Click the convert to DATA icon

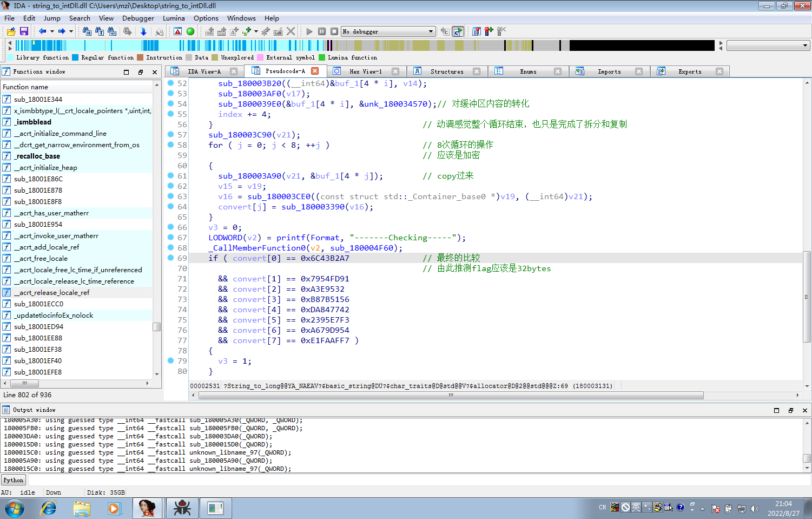tap(222, 31)
